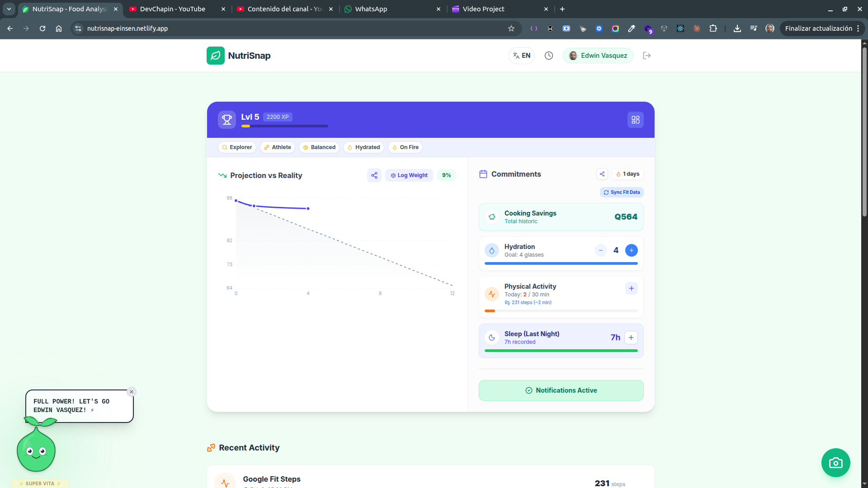Screen dimensions: 868x488
Task: Click the trophy level icon
Action: tap(227, 120)
